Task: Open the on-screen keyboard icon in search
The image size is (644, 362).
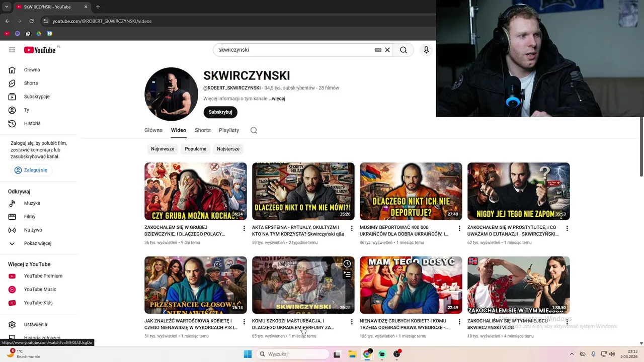Action: point(378,50)
